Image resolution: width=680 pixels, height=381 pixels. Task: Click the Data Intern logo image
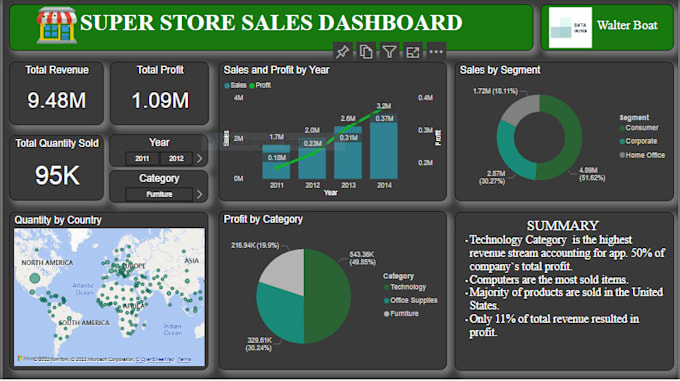(x=570, y=27)
